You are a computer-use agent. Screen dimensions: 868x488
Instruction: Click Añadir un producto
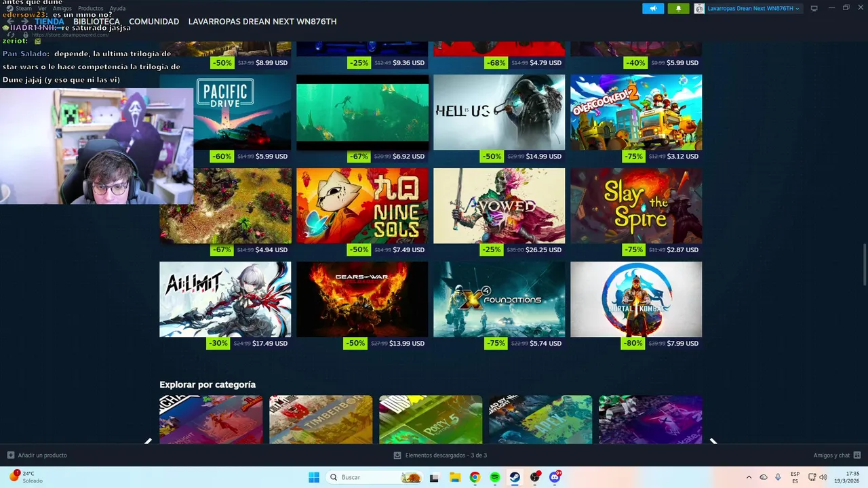click(x=37, y=455)
